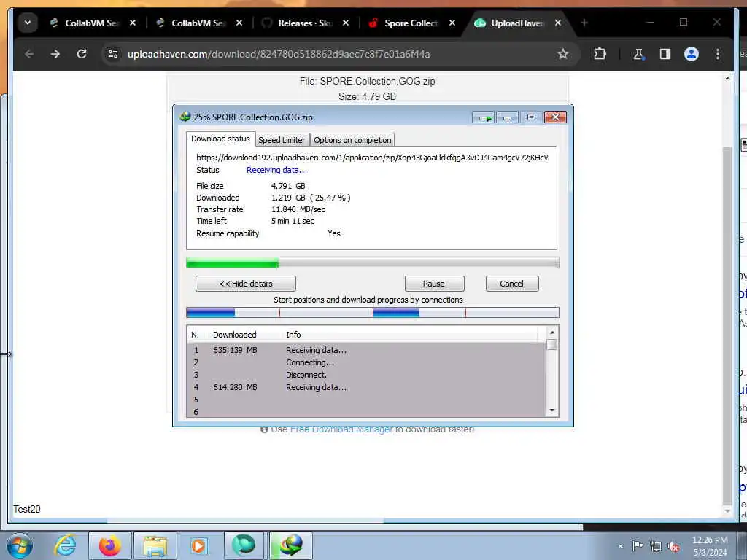
Task: Click the Info column header
Action: click(293, 335)
